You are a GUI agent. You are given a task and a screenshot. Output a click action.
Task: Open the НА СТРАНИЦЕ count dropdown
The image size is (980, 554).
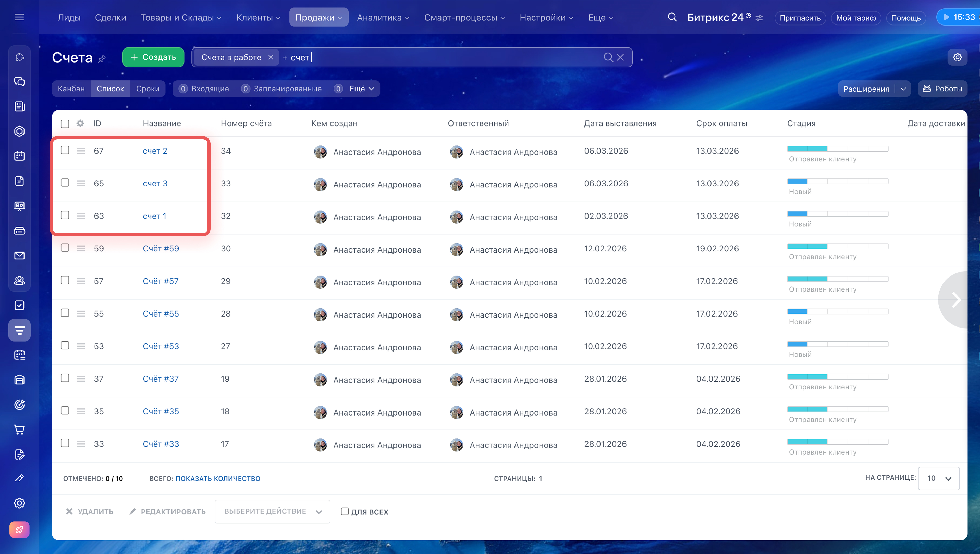pyautogui.click(x=938, y=478)
